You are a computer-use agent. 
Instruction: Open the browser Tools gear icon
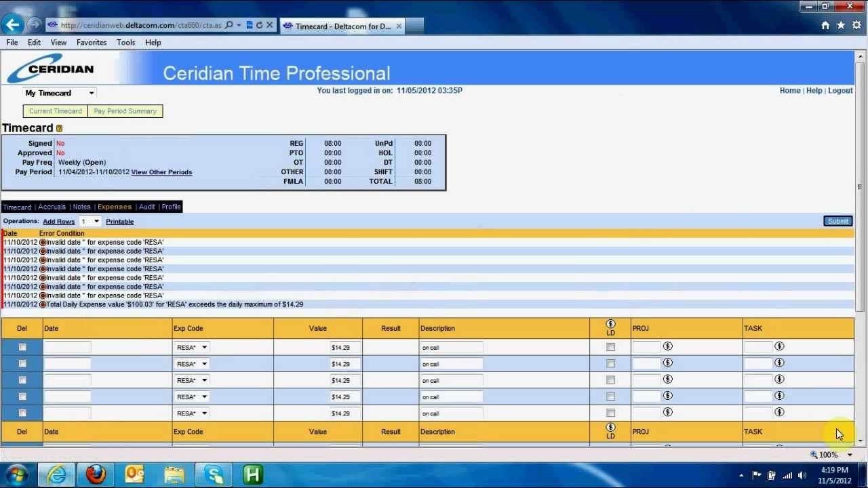pyautogui.click(x=856, y=25)
